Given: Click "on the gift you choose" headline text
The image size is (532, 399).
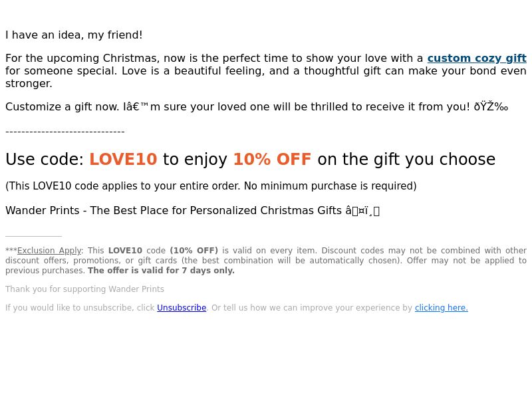Looking at the screenshot, I should tap(406, 159).
